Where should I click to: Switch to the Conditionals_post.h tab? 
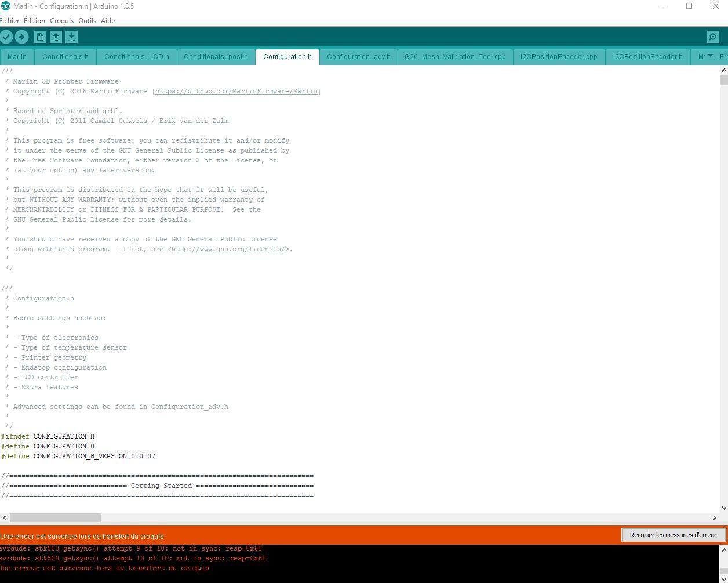coord(216,57)
